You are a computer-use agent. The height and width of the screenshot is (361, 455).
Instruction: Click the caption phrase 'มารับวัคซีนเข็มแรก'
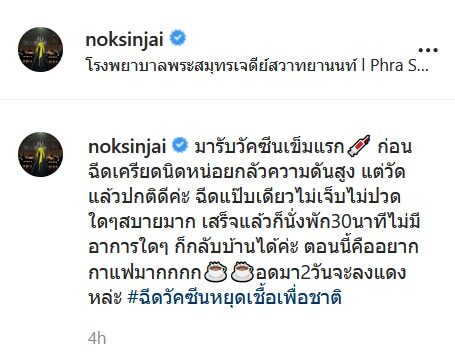pos(269,147)
